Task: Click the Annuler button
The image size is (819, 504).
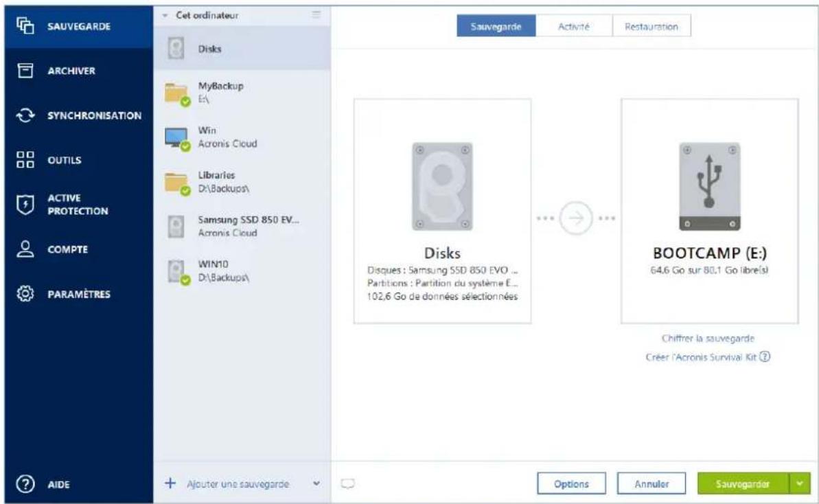Action: point(651,483)
